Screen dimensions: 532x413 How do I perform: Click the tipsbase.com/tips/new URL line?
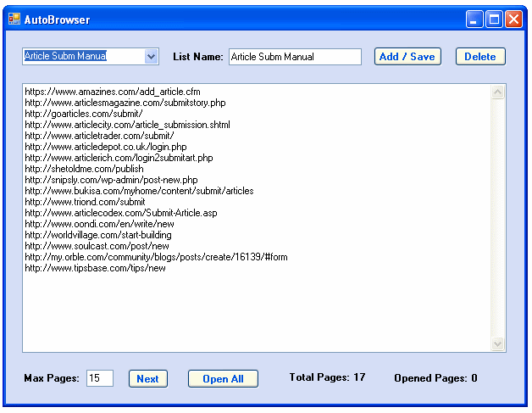coord(96,268)
